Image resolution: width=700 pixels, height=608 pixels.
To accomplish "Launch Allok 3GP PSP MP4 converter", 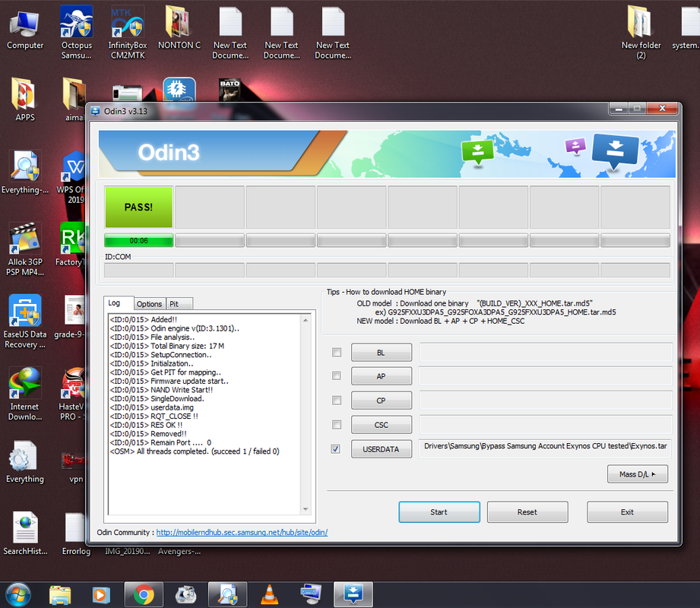I will tap(25, 249).
